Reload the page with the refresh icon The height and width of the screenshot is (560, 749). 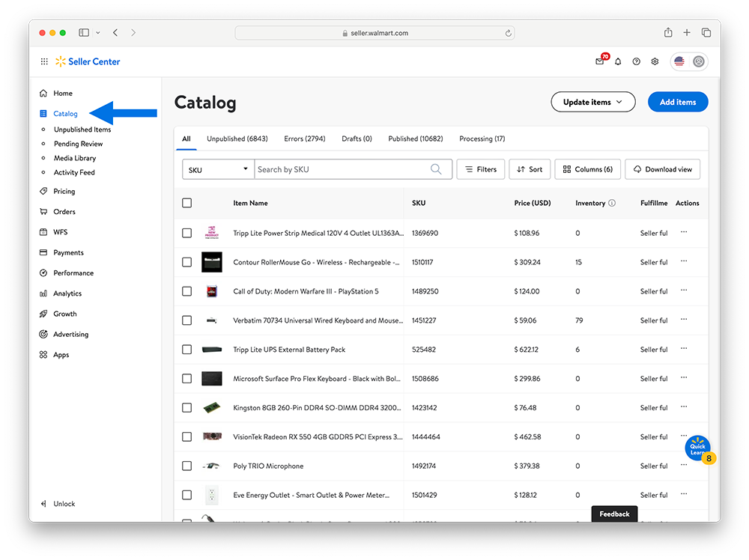509,33
